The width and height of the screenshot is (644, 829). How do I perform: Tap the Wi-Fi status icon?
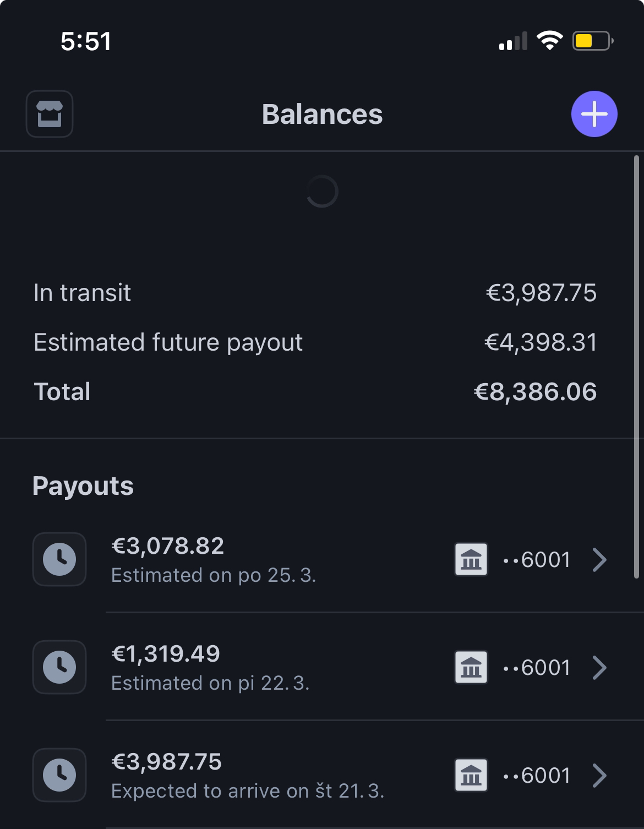549,41
